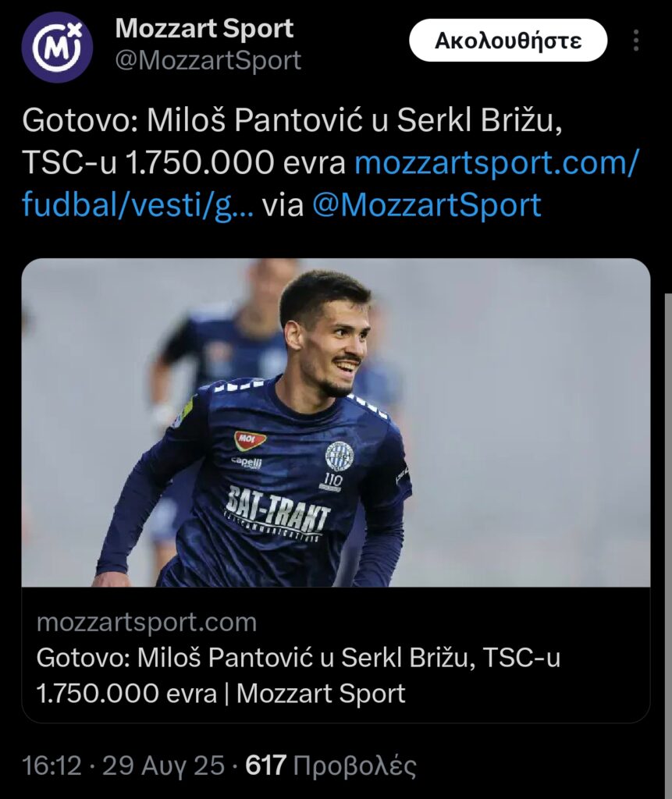Click the Mozzart Sport display name
Screen dimensions: 672x799
204,29
